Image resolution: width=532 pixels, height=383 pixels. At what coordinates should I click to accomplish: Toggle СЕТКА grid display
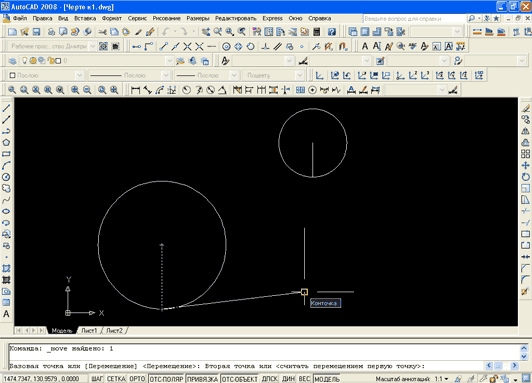(116, 379)
